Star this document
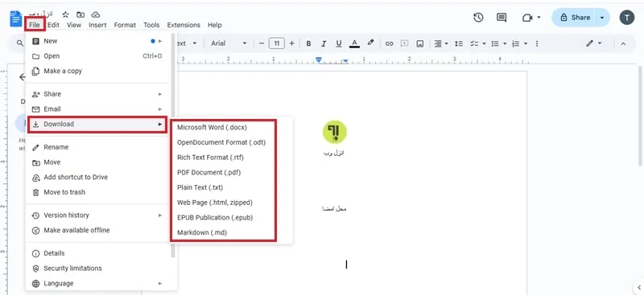This screenshot has width=644, height=295. [x=66, y=14]
